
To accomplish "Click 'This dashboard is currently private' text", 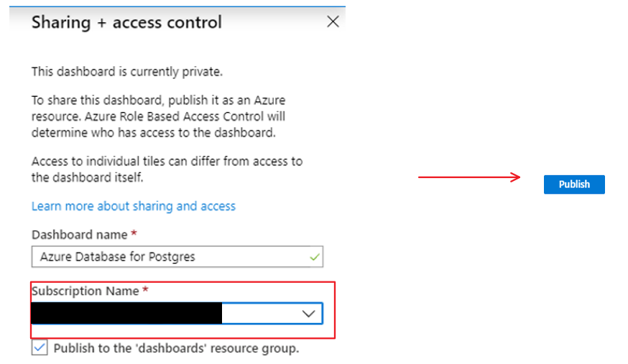I will click(x=127, y=72).
